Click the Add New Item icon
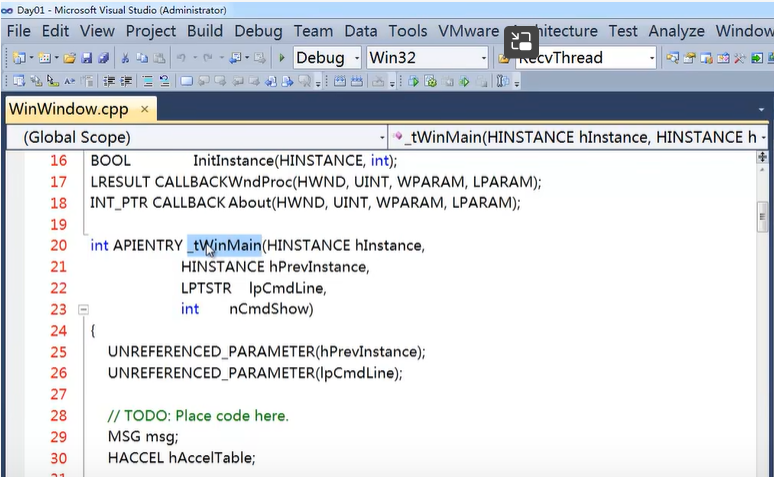This screenshot has width=774, height=477. click(44, 58)
